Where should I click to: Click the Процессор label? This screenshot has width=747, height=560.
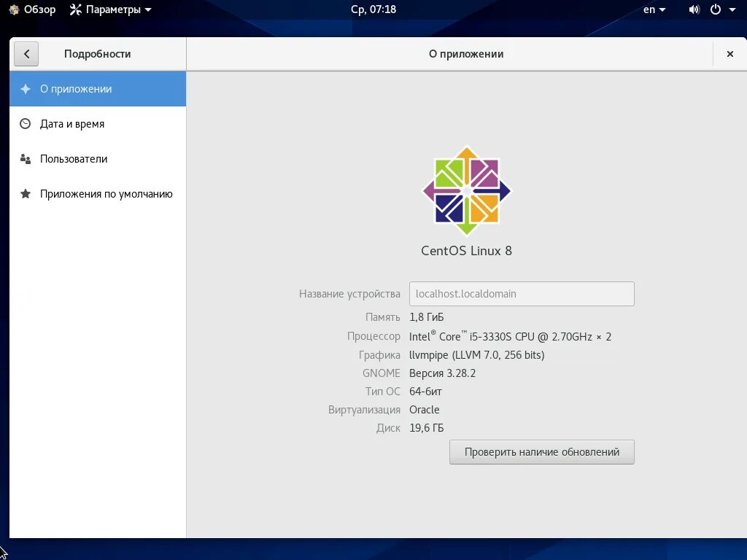(x=373, y=336)
